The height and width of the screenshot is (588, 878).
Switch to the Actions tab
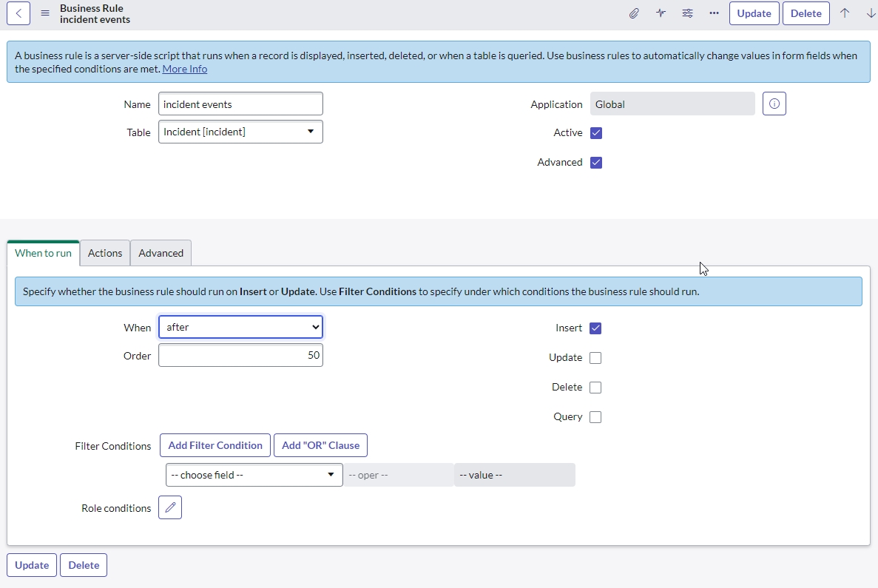coord(105,253)
